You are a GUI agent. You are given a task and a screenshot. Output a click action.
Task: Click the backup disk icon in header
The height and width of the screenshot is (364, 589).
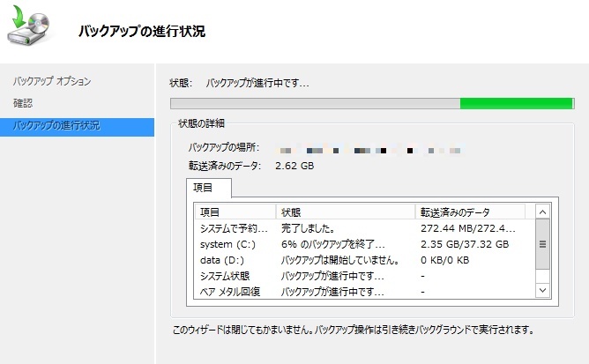click(x=30, y=29)
